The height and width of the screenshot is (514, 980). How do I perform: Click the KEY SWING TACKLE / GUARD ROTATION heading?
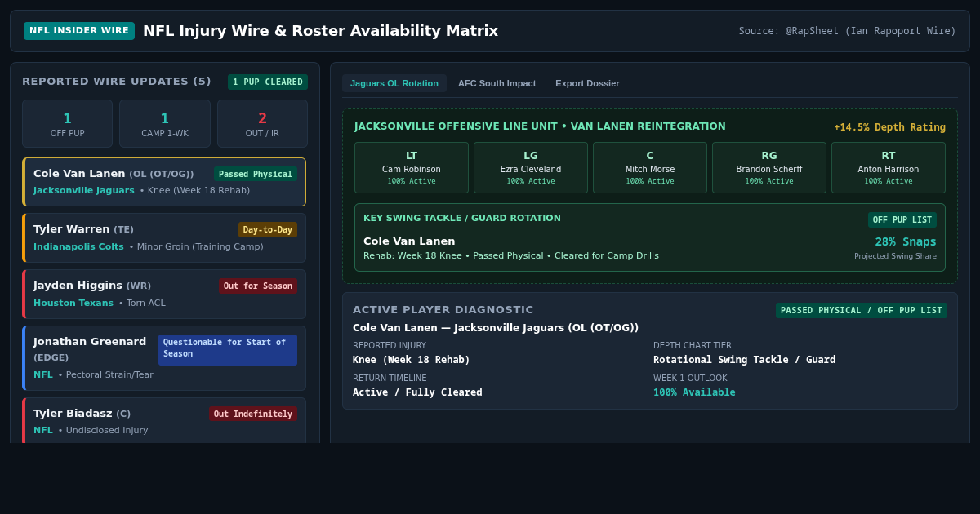click(462, 218)
